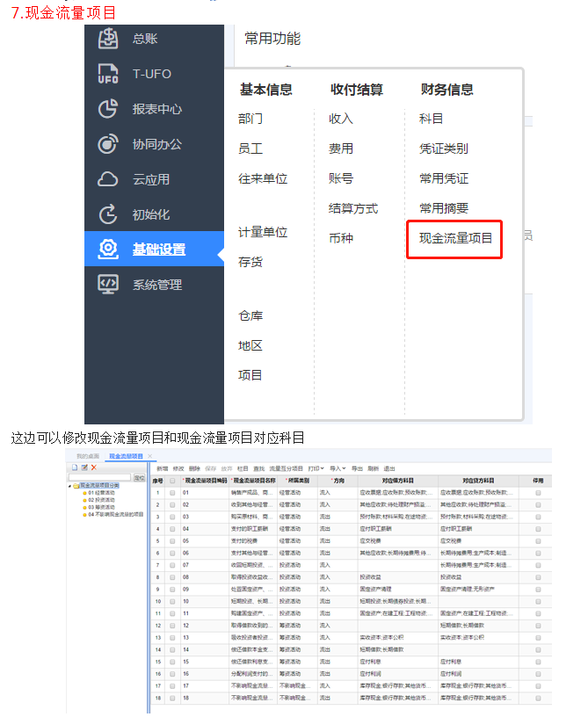588x717 pixels.
Task: Open 币种 under 收付结算
Action: click(341, 238)
